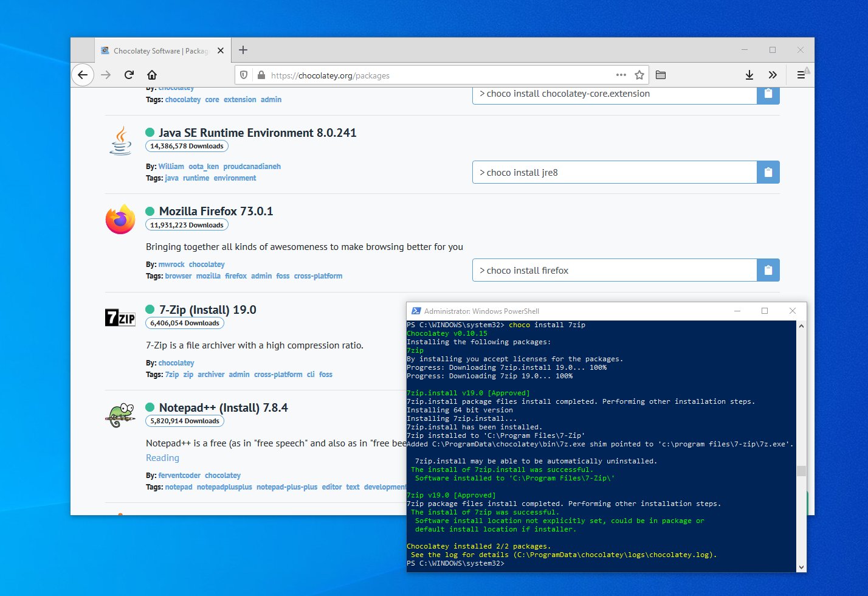
Task: Click the Mozilla Firefox package logo
Action: click(x=120, y=219)
